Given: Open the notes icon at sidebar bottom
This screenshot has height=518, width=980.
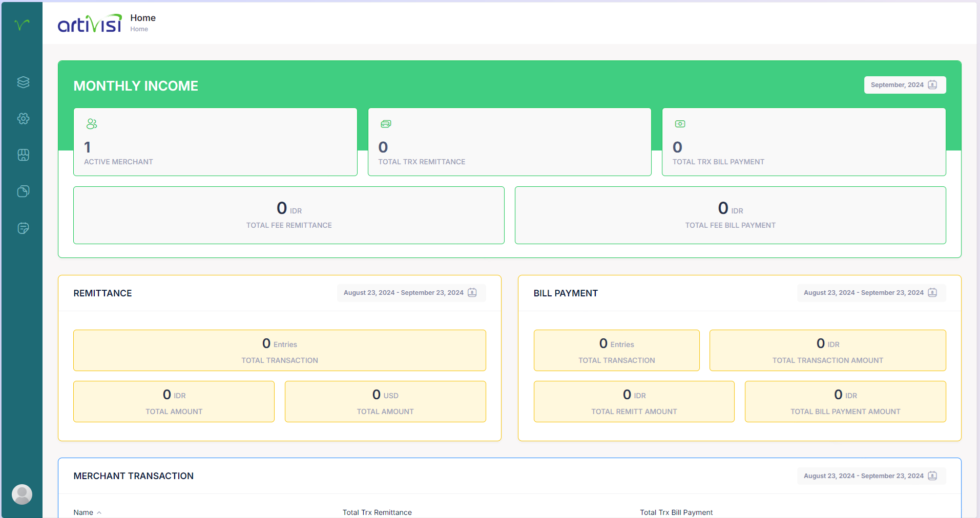Looking at the screenshot, I should click(x=23, y=228).
